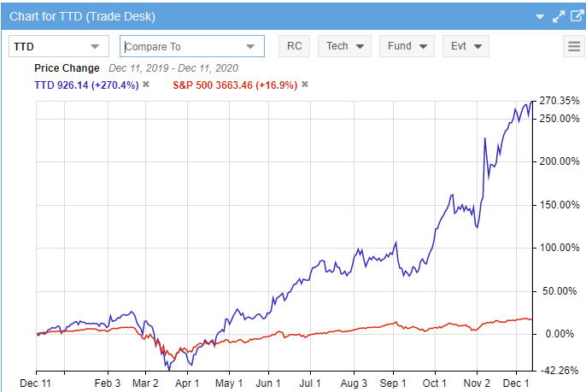Click the TTD 926.14 (+270.4%) legend label

point(86,85)
